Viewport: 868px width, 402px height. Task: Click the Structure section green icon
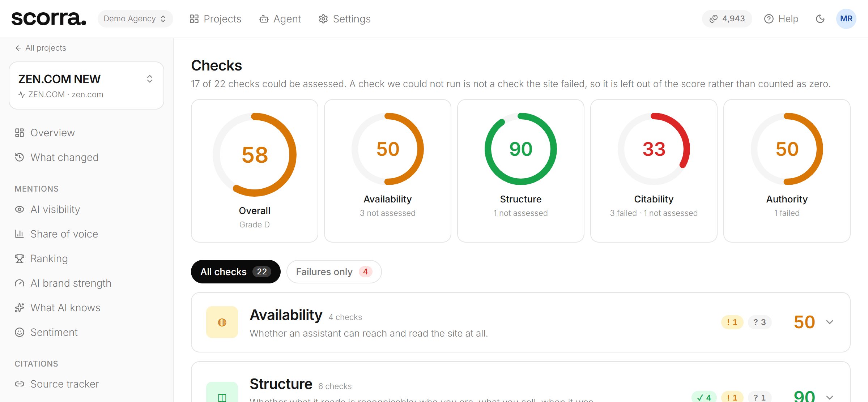222,392
